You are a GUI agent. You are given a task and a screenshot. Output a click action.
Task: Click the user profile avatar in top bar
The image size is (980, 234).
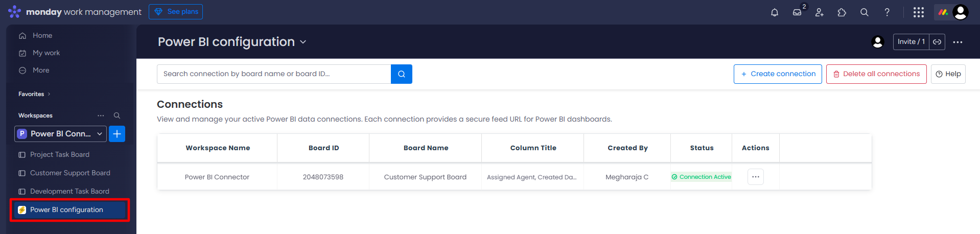pos(961,12)
